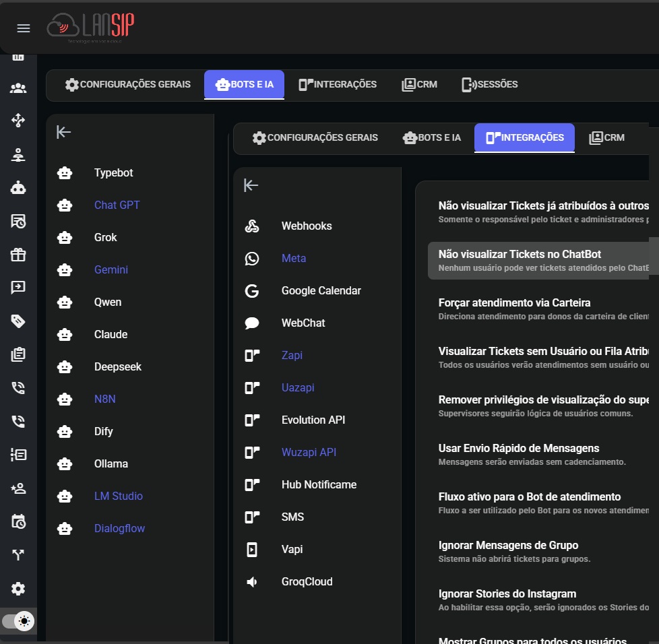
Task: Click the Ignorar Mensagens de Grupo setting
Action: pyautogui.click(x=508, y=546)
